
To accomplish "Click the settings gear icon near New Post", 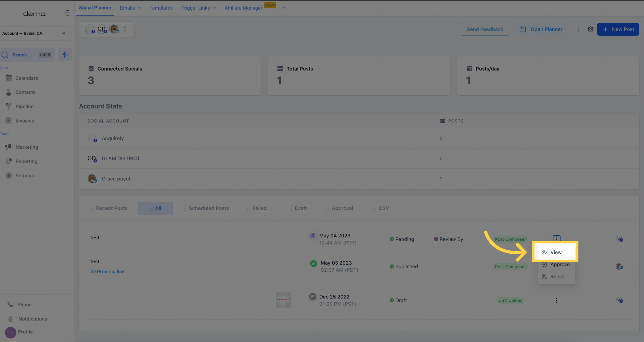I will (x=590, y=29).
